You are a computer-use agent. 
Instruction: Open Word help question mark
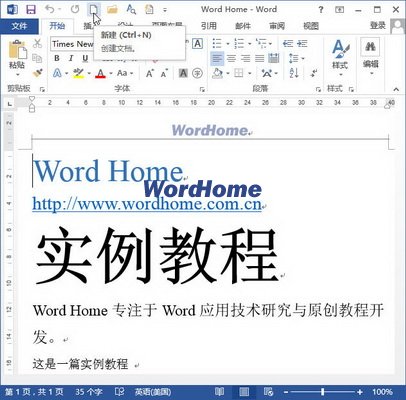[321, 10]
